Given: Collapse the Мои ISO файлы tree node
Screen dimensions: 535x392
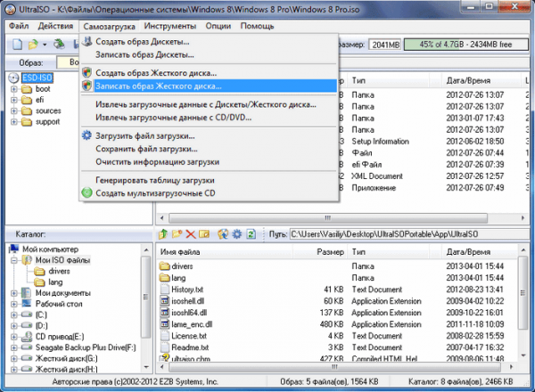Looking at the screenshot, I should click(14, 260).
